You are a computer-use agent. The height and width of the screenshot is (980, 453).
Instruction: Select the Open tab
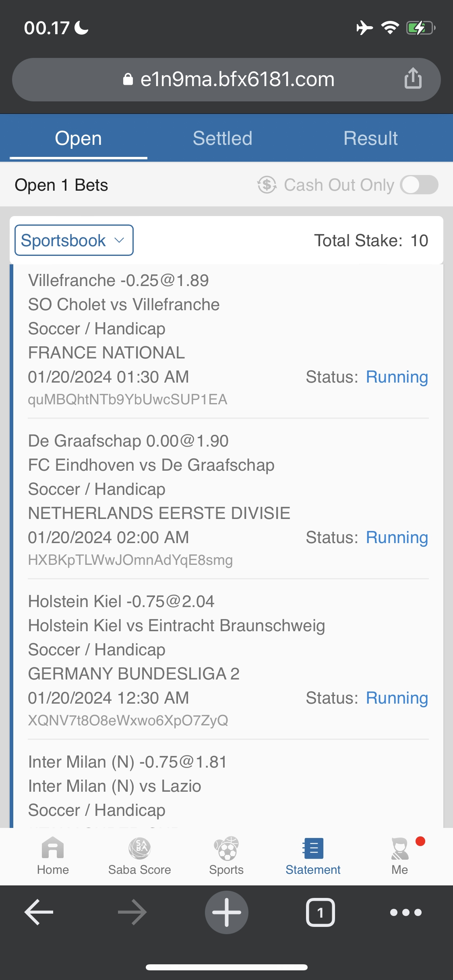coord(79,138)
